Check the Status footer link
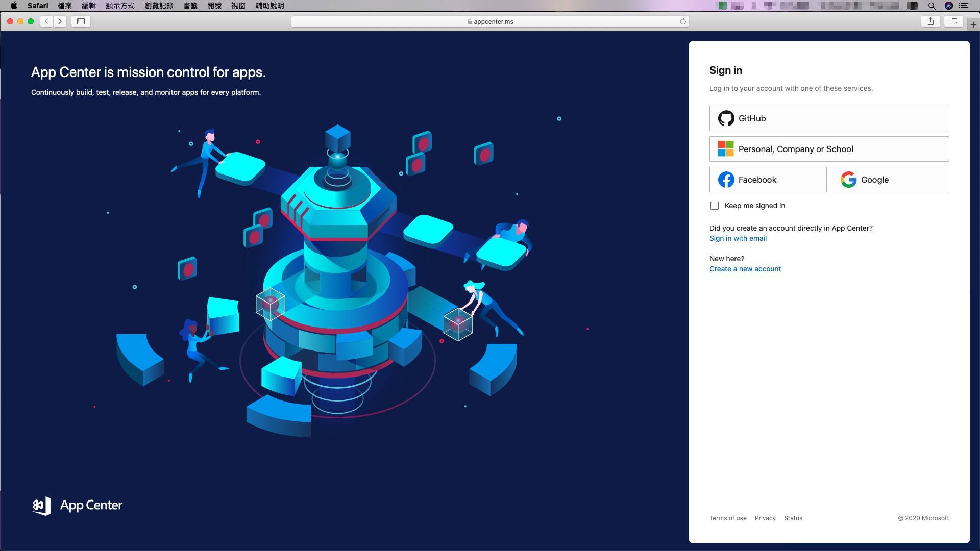The height and width of the screenshot is (551, 980). (x=793, y=518)
